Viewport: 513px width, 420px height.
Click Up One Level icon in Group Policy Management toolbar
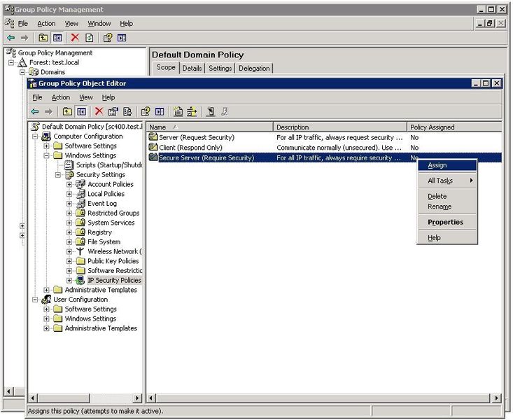(43, 38)
